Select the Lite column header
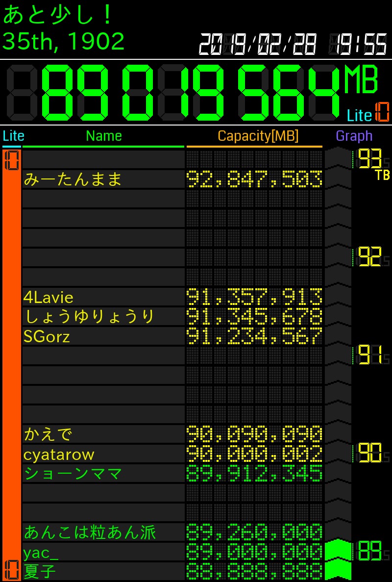The width and height of the screenshot is (392, 582). pyautogui.click(x=13, y=136)
